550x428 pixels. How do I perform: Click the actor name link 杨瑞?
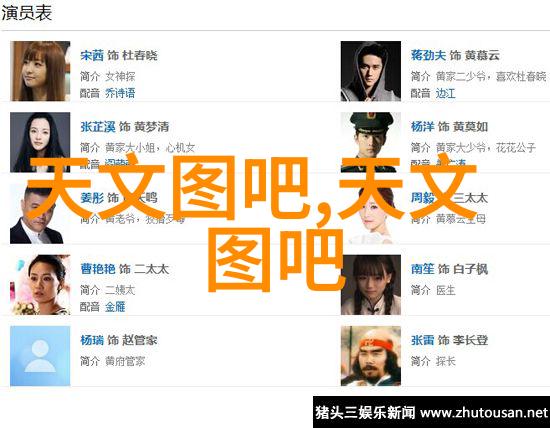pyautogui.click(x=92, y=340)
